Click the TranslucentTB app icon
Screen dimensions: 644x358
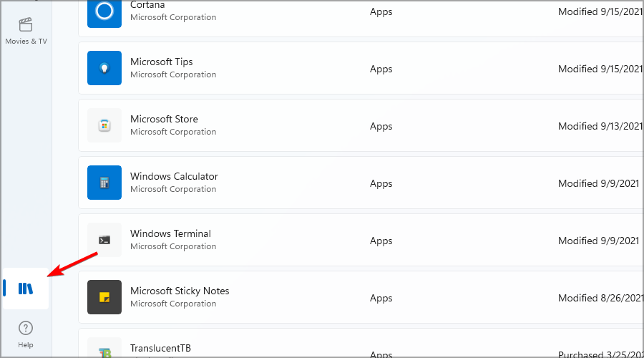click(x=104, y=351)
